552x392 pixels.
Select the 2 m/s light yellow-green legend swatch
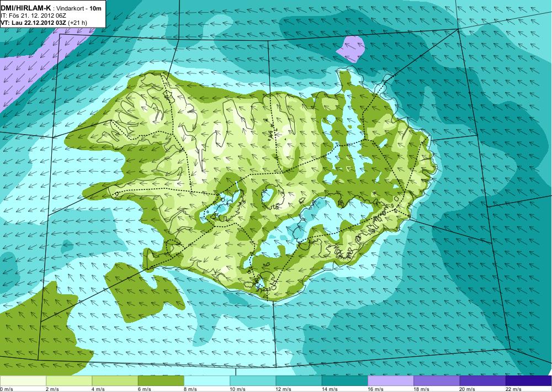[x=69, y=381]
